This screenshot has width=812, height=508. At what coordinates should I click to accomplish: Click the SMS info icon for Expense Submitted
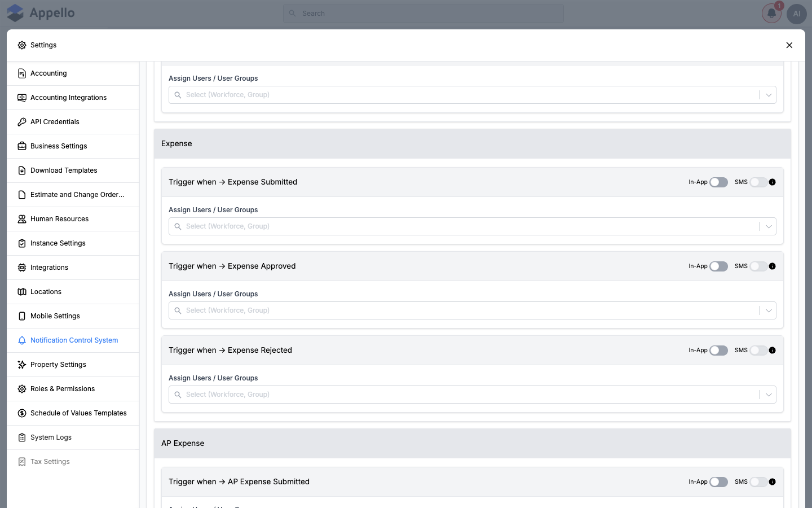coord(773,182)
